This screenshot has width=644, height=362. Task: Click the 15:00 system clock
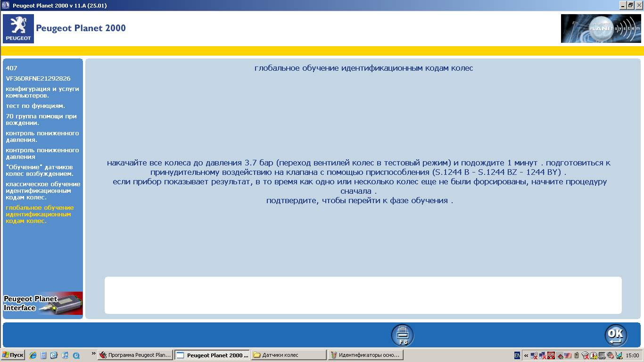pyautogui.click(x=632, y=355)
